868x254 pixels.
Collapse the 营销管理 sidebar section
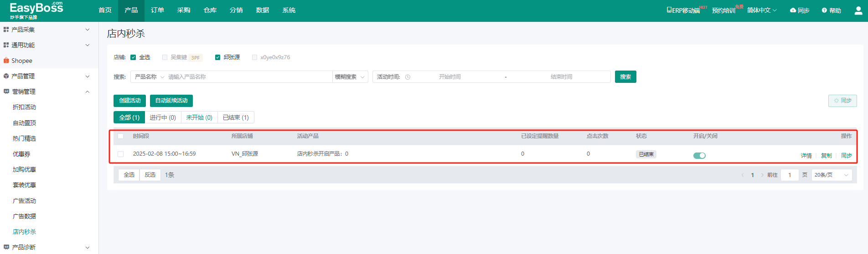point(88,91)
